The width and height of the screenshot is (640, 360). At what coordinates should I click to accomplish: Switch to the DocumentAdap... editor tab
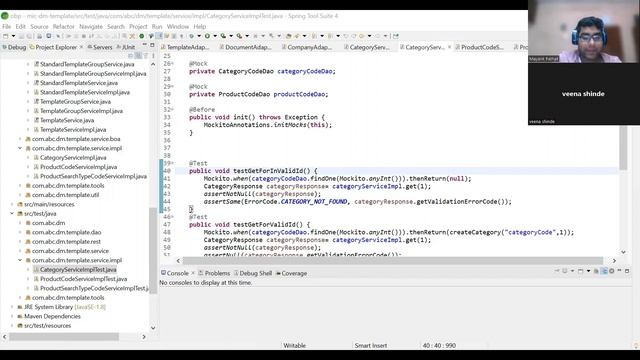pos(245,47)
